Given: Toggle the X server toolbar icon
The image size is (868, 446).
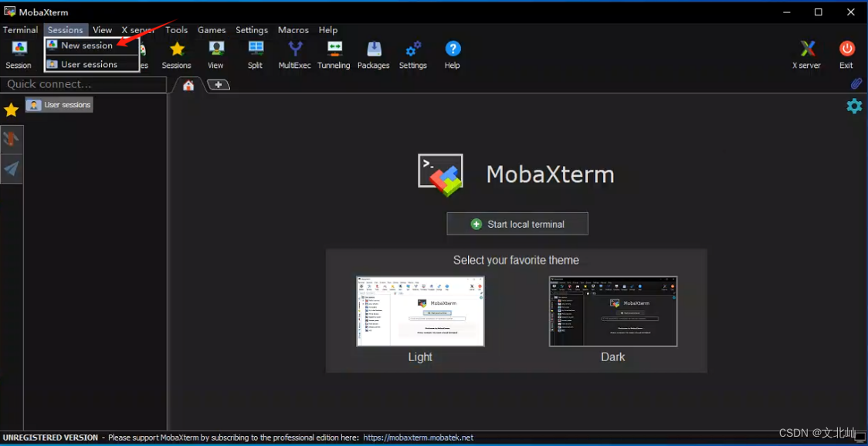Looking at the screenshot, I should [806, 56].
